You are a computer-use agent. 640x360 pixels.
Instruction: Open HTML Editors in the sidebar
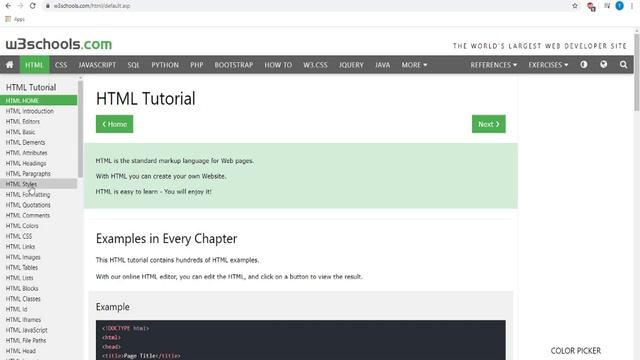tap(38, 121)
